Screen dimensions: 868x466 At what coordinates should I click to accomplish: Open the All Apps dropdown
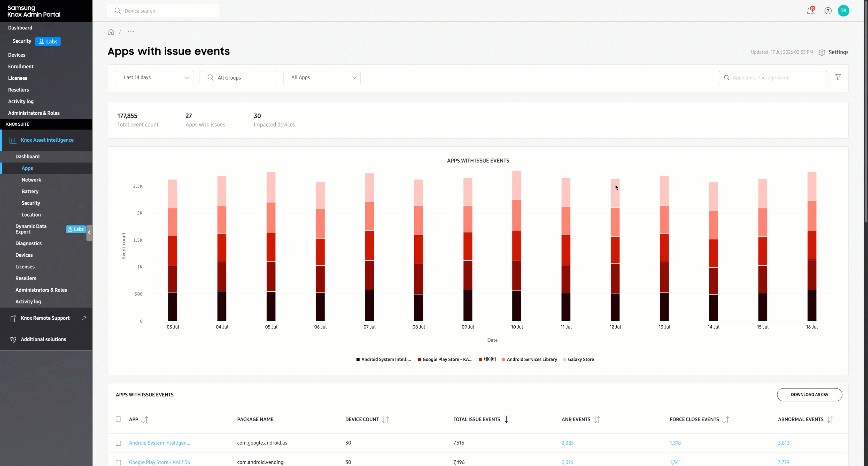pos(322,78)
